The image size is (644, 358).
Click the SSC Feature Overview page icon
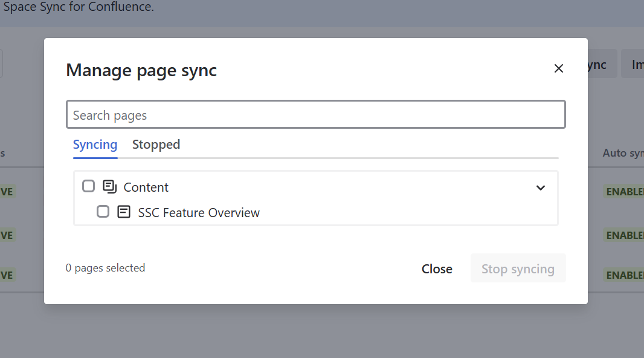pos(124,212)
